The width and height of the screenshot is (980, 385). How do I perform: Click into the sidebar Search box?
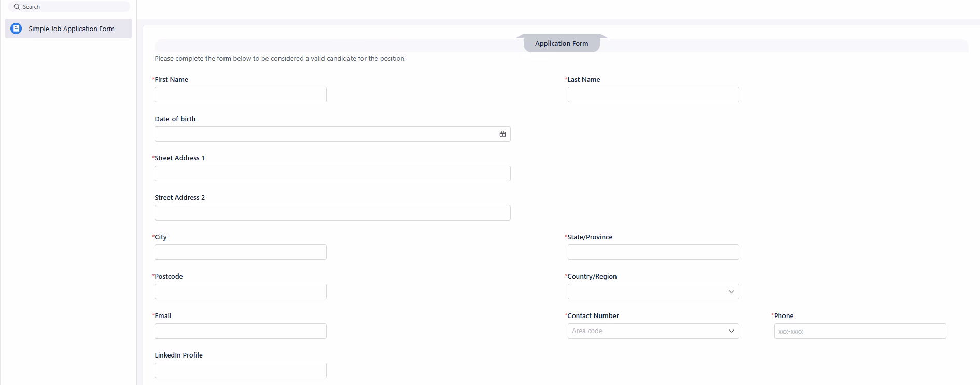[x=73, y=7]
